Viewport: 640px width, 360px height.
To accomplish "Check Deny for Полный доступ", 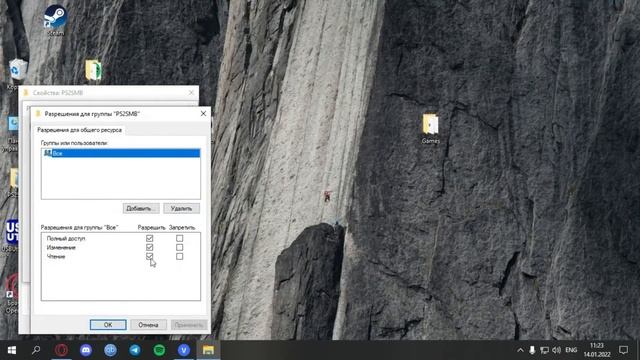I will pos(180,238).
